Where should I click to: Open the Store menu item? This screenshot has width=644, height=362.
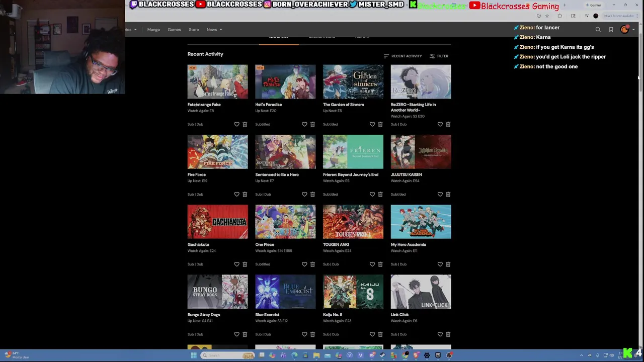(194, 30)
